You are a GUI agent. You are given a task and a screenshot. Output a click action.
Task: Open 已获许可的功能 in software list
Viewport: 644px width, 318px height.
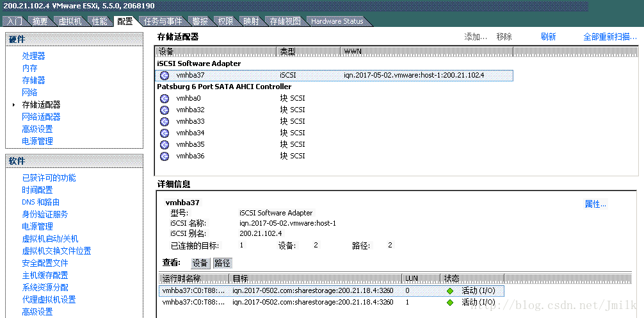click(x=49, y=178)
